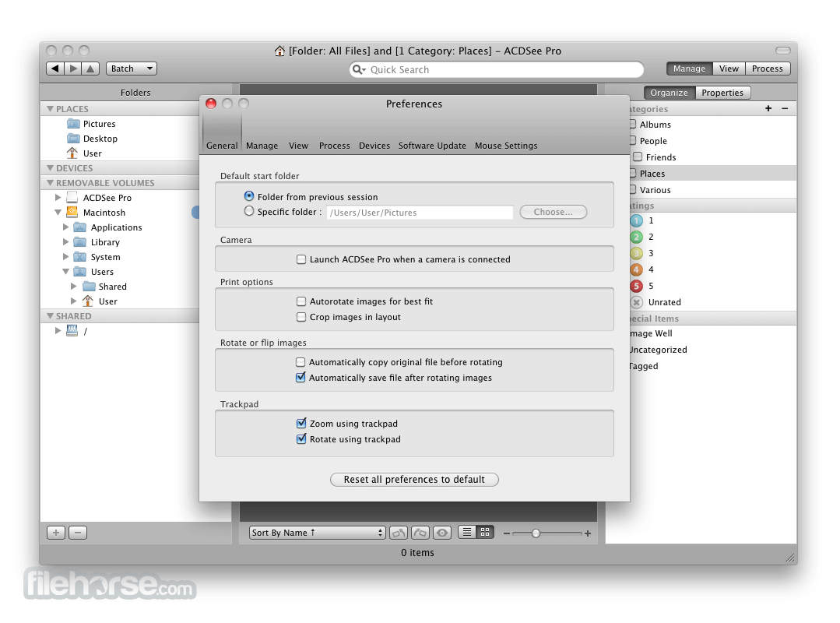Image resolution: width=840 pixels, height=623 pixels.
Task: Collapse the Users folder
Action: coord(66,272)
